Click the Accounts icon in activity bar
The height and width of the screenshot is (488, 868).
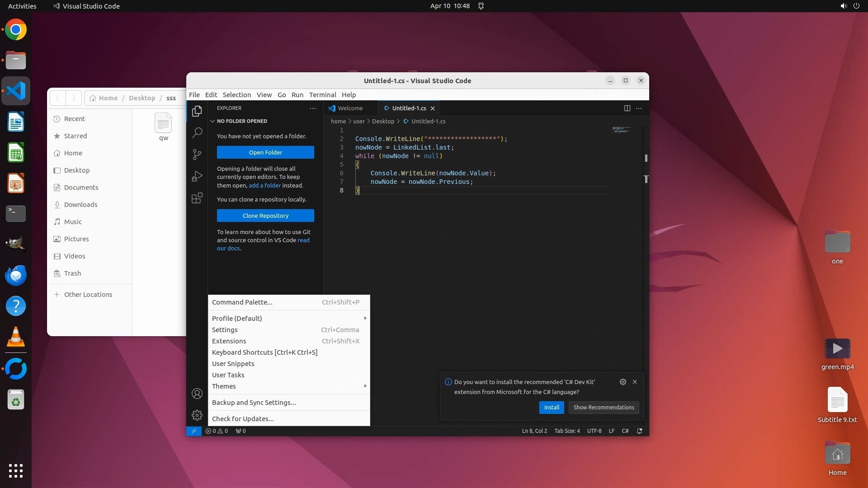point(197,394)
